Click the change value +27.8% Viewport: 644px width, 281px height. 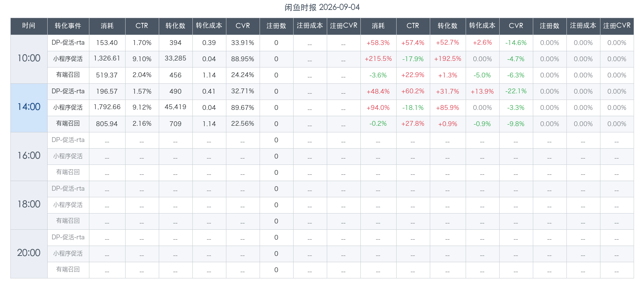point(413,124)
